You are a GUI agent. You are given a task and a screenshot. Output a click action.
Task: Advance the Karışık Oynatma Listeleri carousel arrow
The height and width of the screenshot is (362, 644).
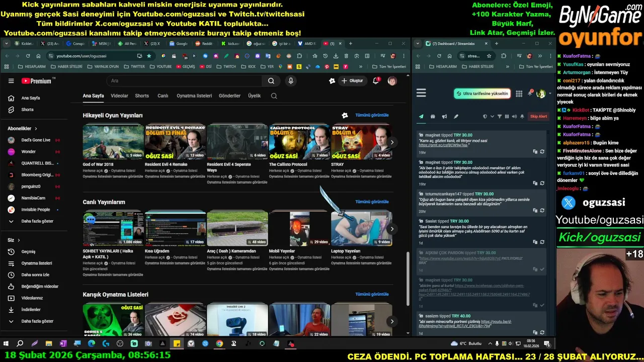pos(392,321)
